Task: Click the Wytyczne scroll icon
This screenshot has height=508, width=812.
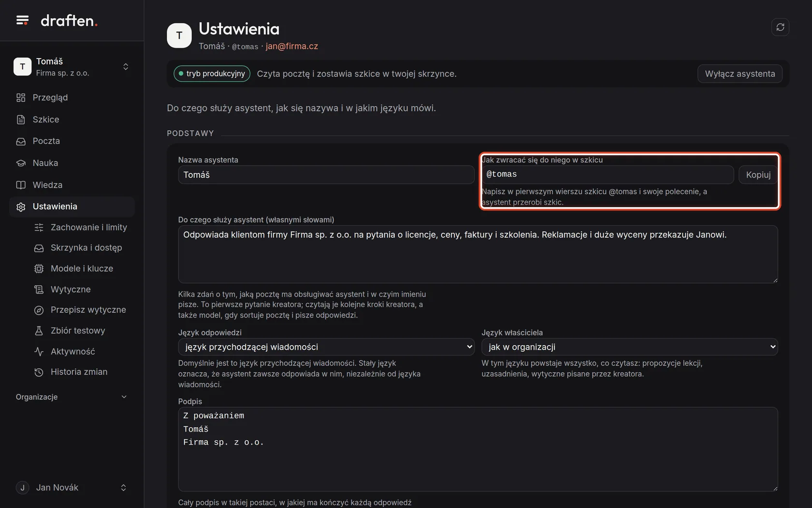Action: coord(39,289)
